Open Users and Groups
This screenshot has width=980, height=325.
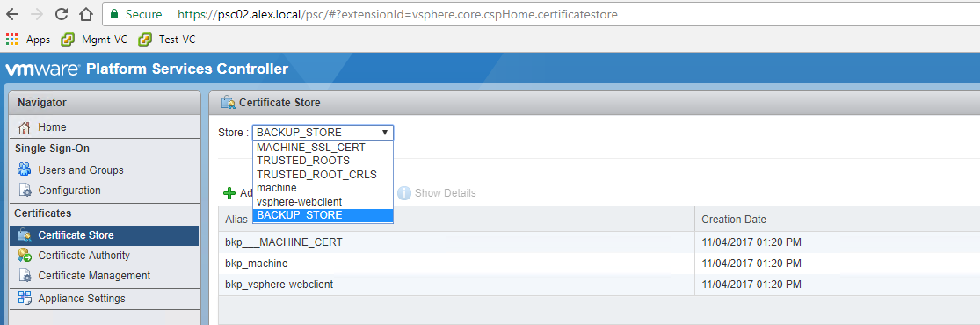(x=81, y=170)
